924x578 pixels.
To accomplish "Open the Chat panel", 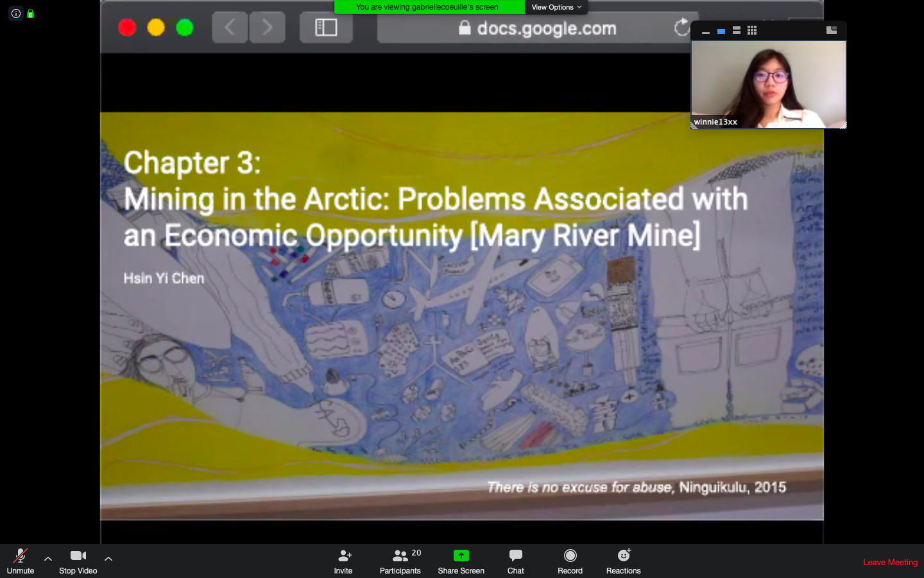I will pyautogui.click(x=516, y=561).
